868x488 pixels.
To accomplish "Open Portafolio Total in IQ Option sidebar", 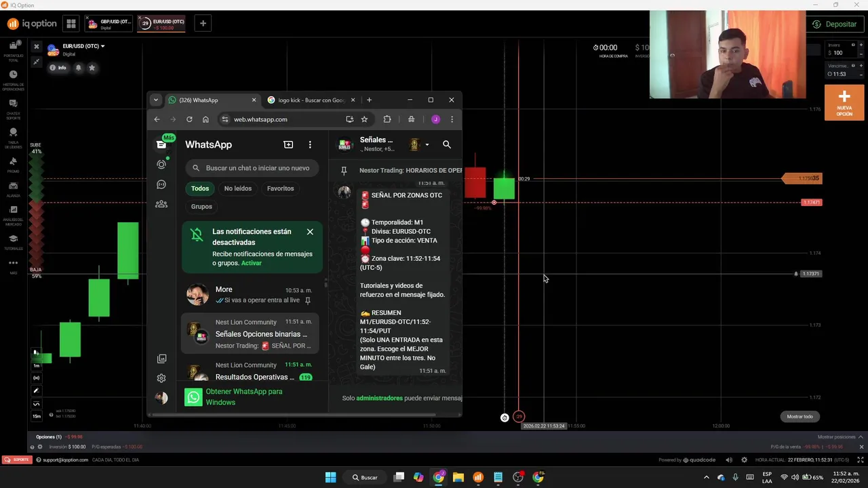I will point(14,49).
